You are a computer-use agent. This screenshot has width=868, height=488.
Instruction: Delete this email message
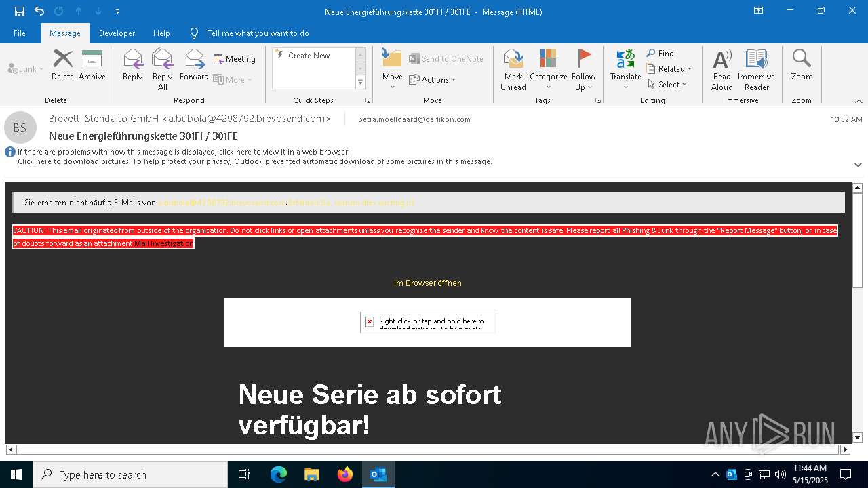pos(62,65)
